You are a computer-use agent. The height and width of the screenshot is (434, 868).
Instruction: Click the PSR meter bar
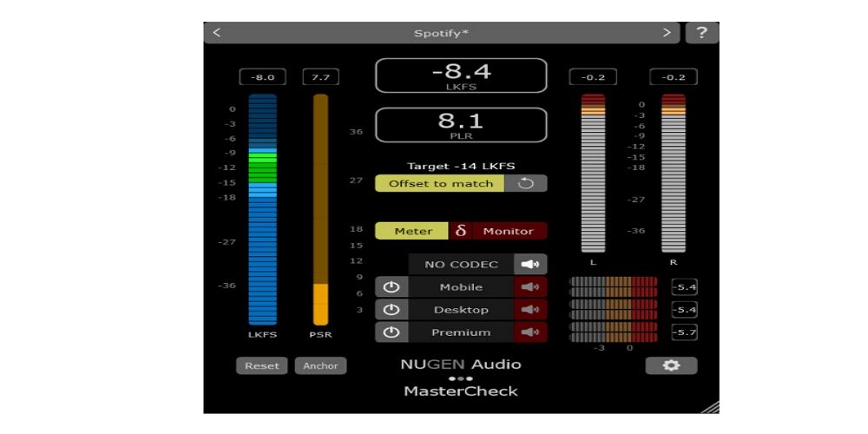(320, 209)
